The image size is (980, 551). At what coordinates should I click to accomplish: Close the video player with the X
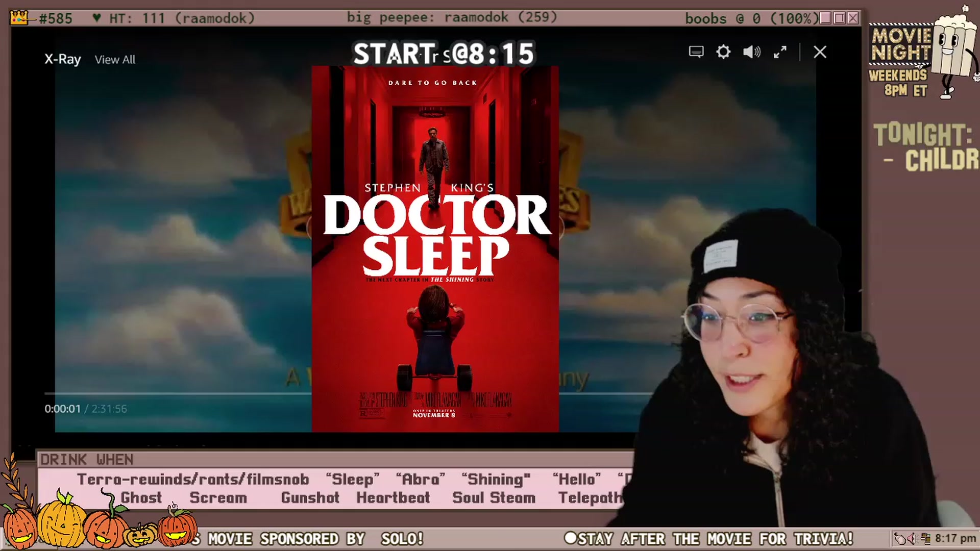coord(820,52)
